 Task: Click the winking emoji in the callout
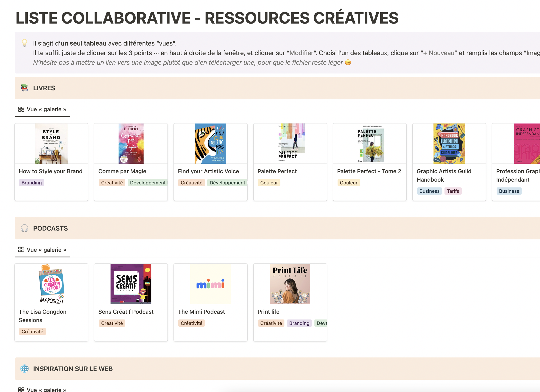coord(348,63)
